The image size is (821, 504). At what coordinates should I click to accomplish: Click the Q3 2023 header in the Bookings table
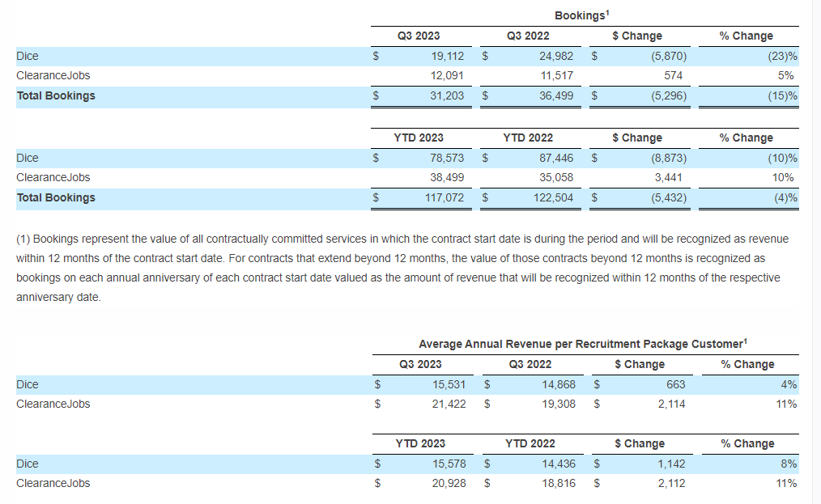(x=419, y=36)
